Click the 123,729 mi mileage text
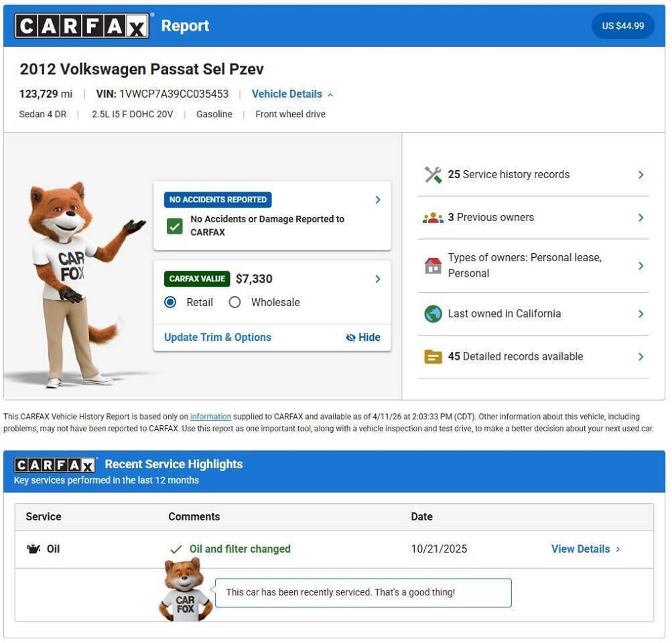672x643 pixels. tap(46, 94)
